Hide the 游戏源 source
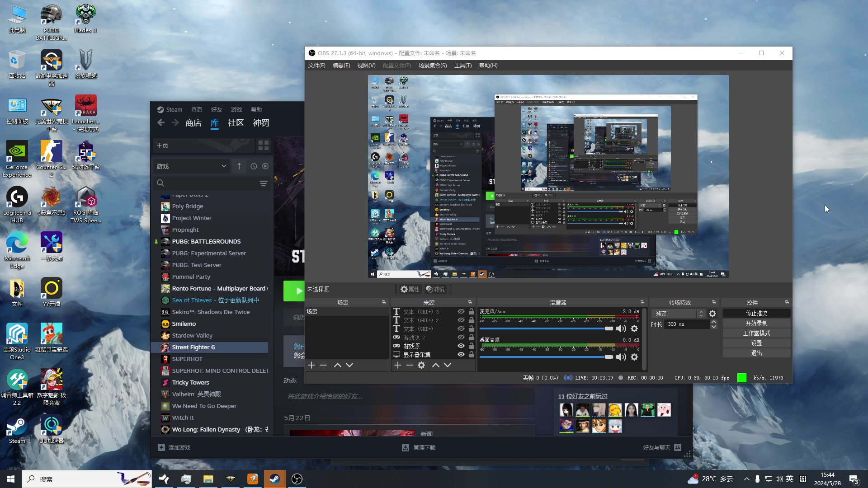The image size is (868, 488). click(x=461, y=346)
